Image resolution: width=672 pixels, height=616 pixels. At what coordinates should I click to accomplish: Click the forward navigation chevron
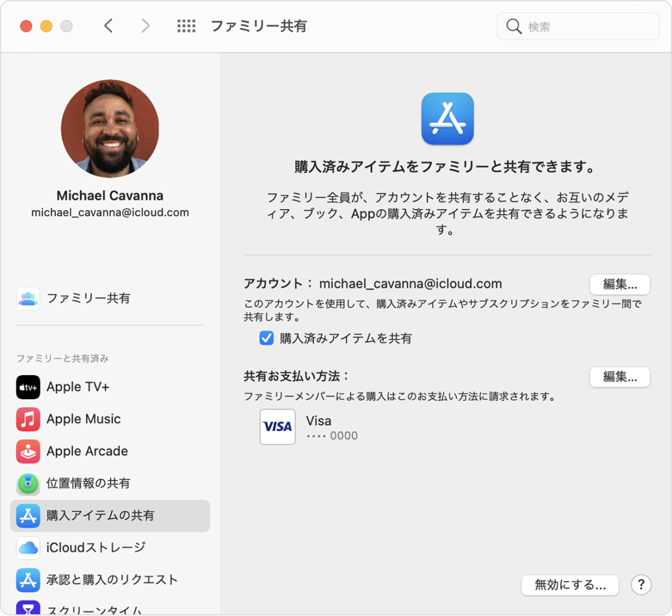coord(145,26)
